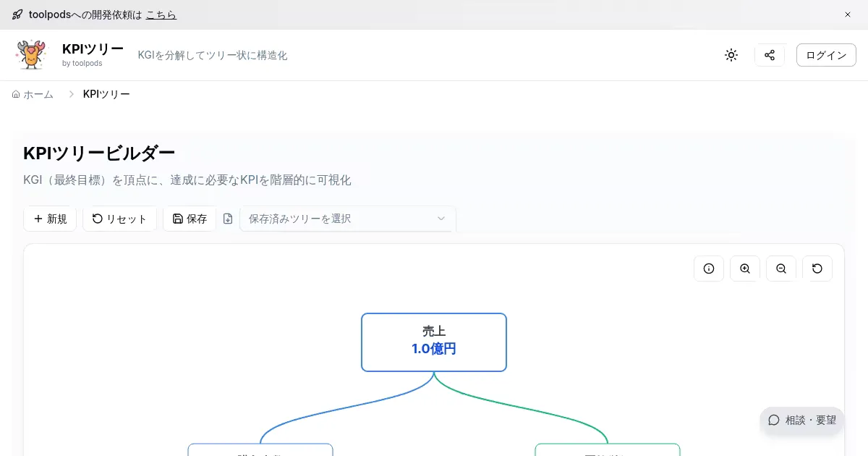Zoom out on the tree canvas

click(781, 269)
